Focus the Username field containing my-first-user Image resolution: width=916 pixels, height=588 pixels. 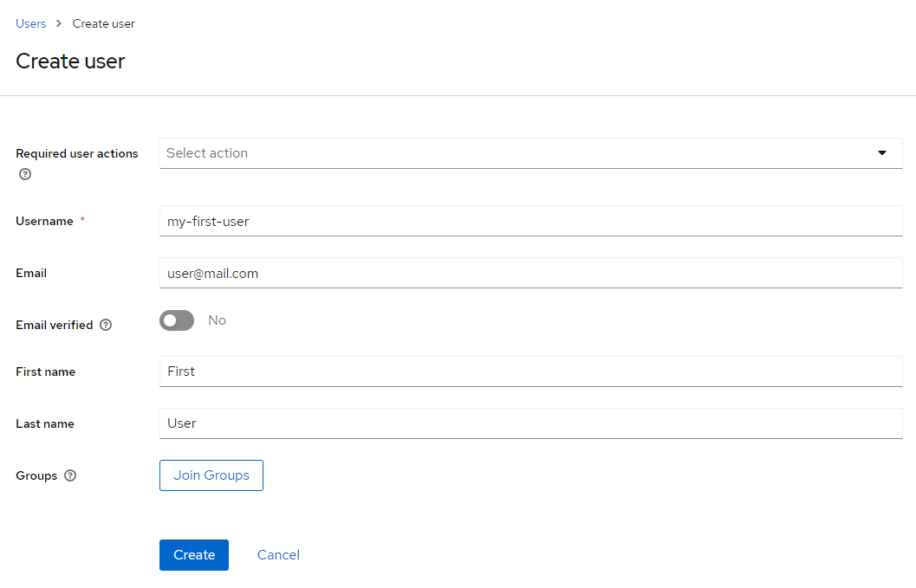(x=530, y=221)
